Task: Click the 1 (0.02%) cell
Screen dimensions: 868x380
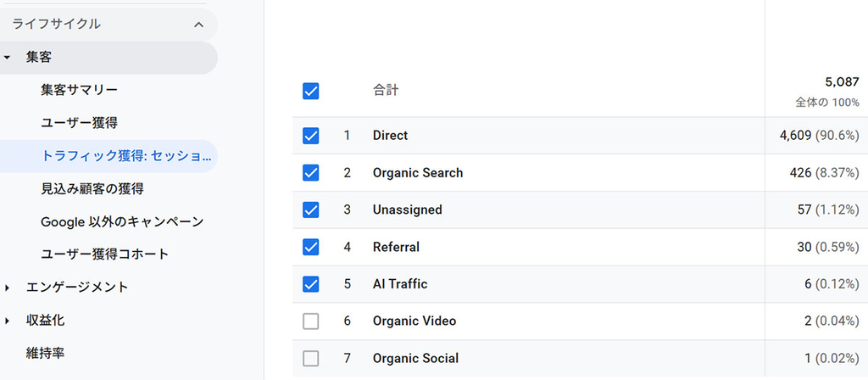Action: click(832, 359)
